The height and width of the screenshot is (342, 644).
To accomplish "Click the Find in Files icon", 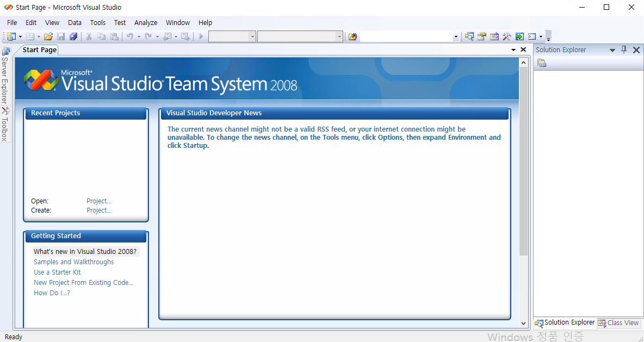I will pyautogui.click(x=353, y=36).
